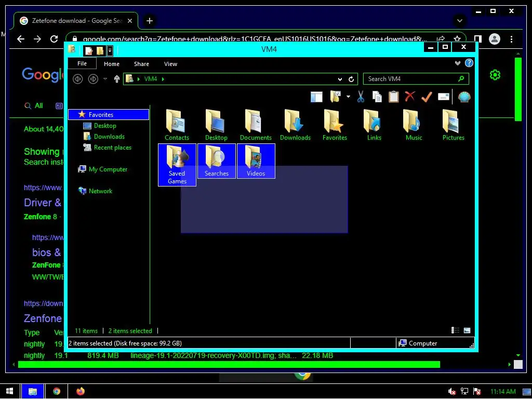Screen dimensions: 532x399
Task: Expand the root arrow before VM4 breadcrumb
Action: click(138, 79)
